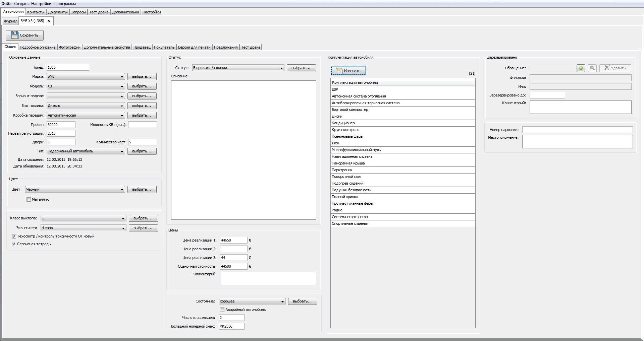Viewport: 644px width, 341px height.
Task: Switch to the Покупатель tab
Action: (164, 47)
